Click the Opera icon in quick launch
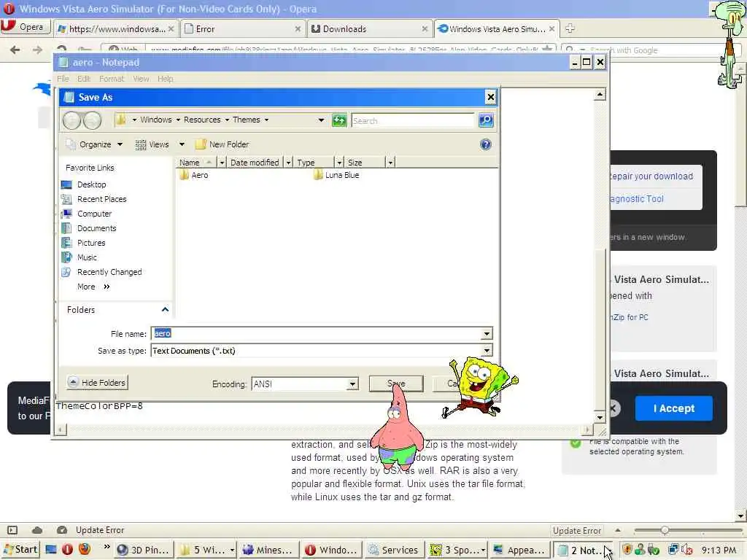747x560 pixels. pos(67,550)
